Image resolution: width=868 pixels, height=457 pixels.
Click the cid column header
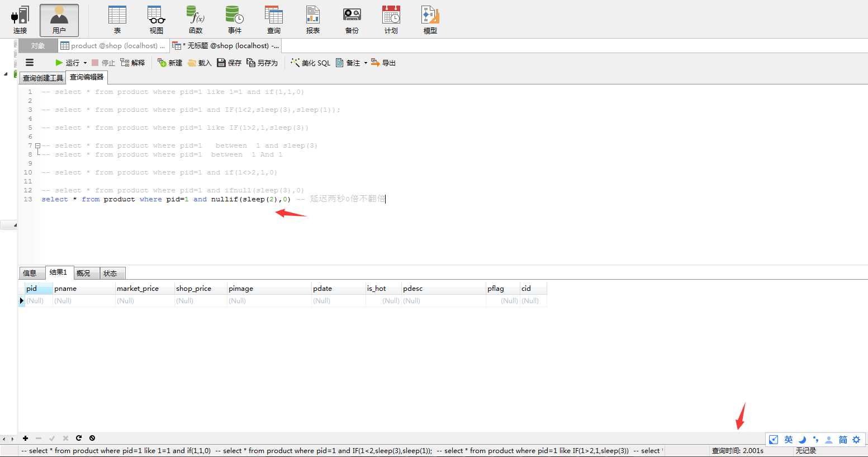tap(533, 289)
